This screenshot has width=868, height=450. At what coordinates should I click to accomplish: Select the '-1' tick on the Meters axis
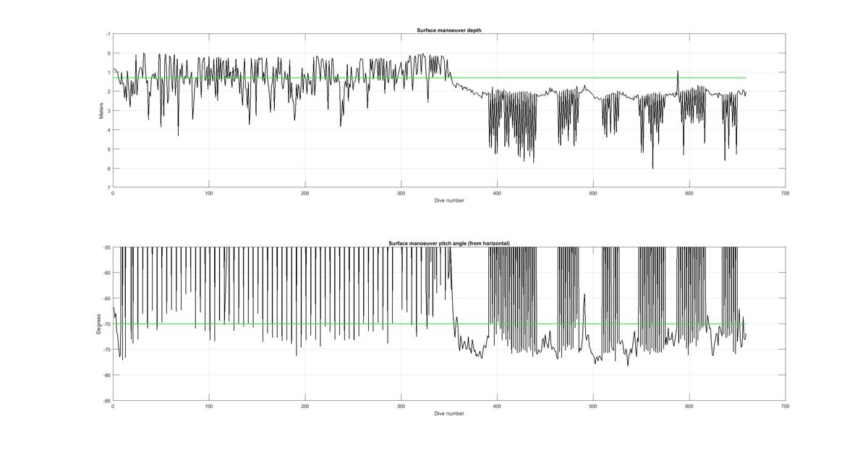coord(108,34)
